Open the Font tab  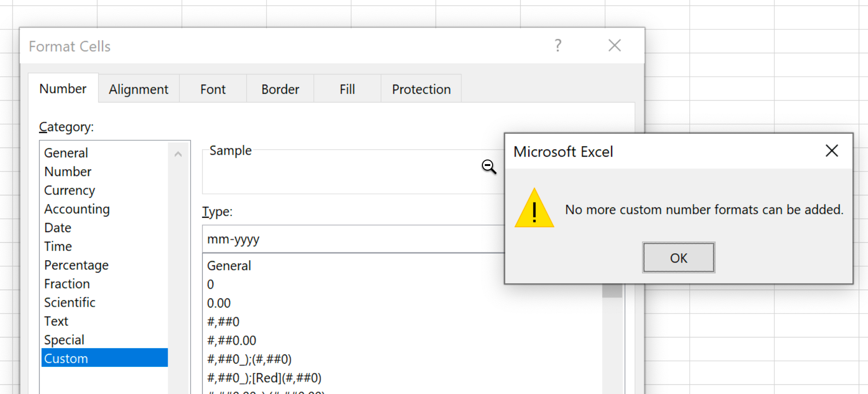(213, 89)
